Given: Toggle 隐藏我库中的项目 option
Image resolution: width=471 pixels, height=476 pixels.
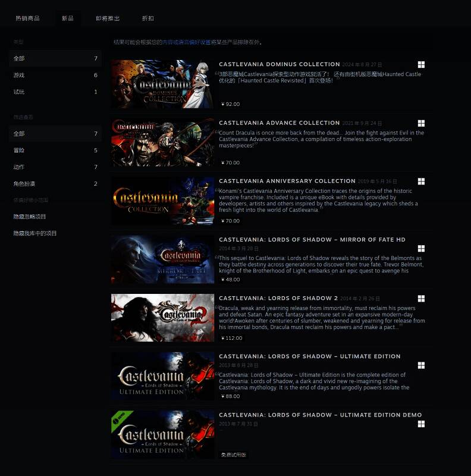Looking at the screenshot, I should [x=35, y=233].
